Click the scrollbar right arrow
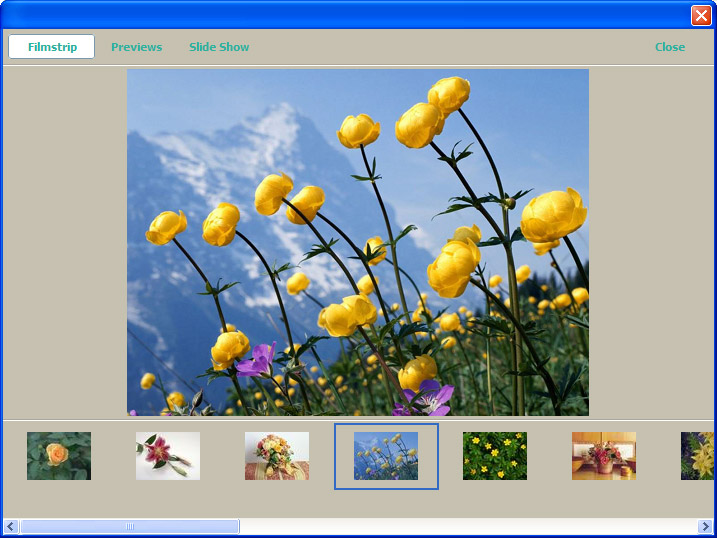717x538 pixels. [705, 526]
